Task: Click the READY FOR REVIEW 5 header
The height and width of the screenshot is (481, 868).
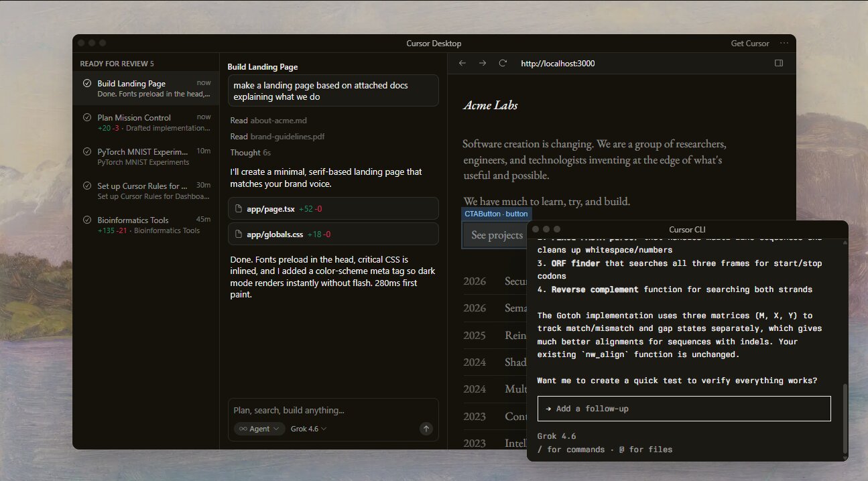Action: pos(117,64)
